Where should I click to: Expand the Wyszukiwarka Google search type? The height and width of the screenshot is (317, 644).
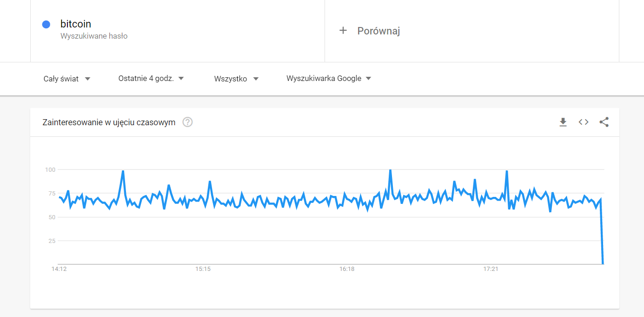coord(329,78)
